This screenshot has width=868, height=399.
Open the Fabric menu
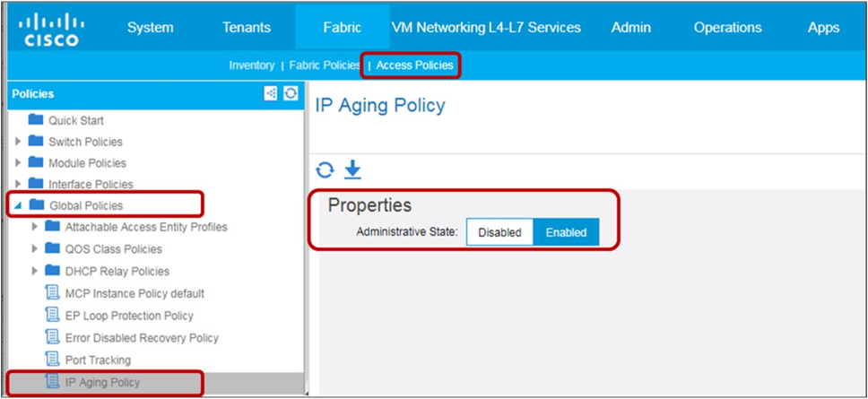tap(343, 28)
